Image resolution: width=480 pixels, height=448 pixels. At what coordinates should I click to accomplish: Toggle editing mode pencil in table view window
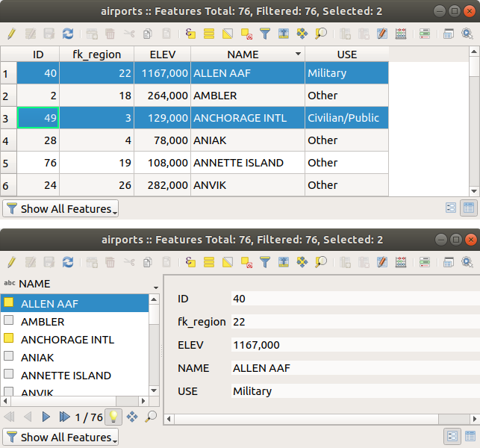11,34
